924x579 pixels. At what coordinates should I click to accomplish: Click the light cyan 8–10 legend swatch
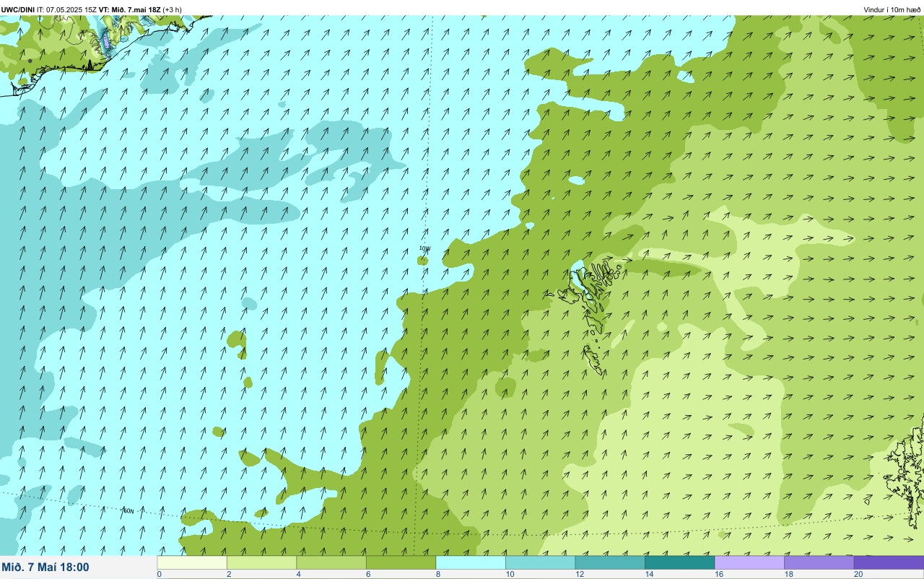point(471,562)
